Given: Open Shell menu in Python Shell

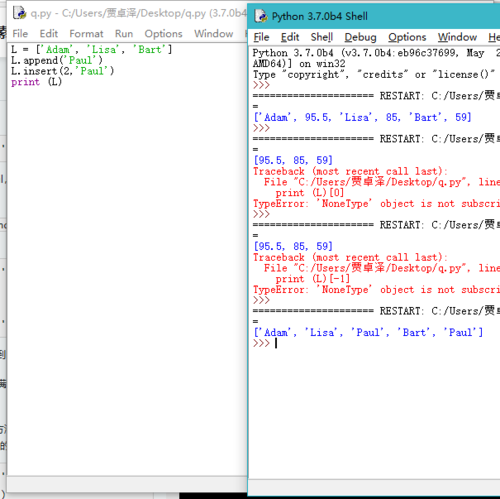Looking at the screenshot, I should 322,37.
